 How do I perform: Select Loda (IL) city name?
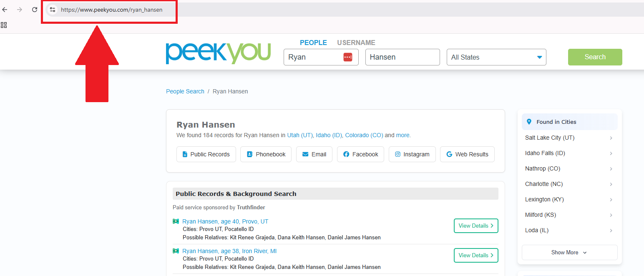pyautogui.click(x=537, y=230)
